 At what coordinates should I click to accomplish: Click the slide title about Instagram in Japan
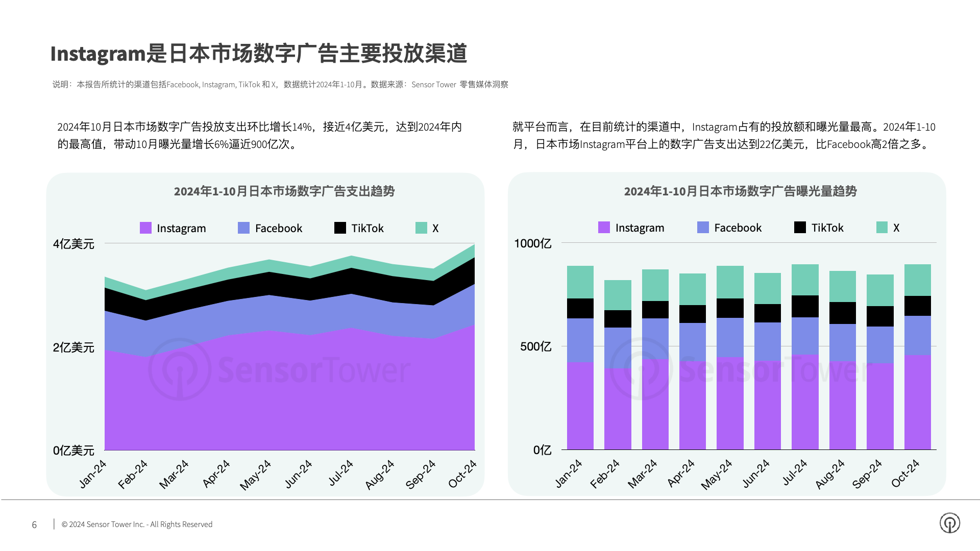coord(259,54)
